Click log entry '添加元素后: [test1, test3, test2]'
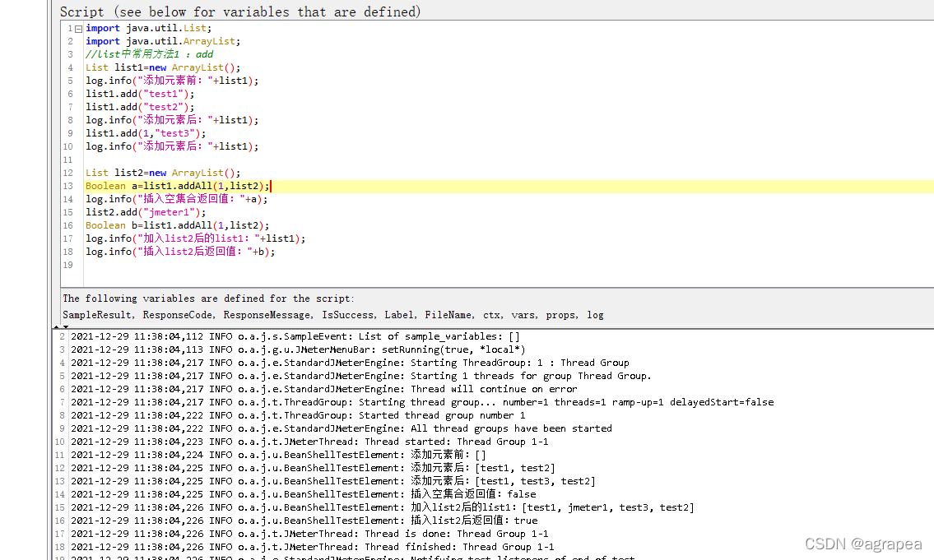934x560 pixels. click(x=333, y=480)
